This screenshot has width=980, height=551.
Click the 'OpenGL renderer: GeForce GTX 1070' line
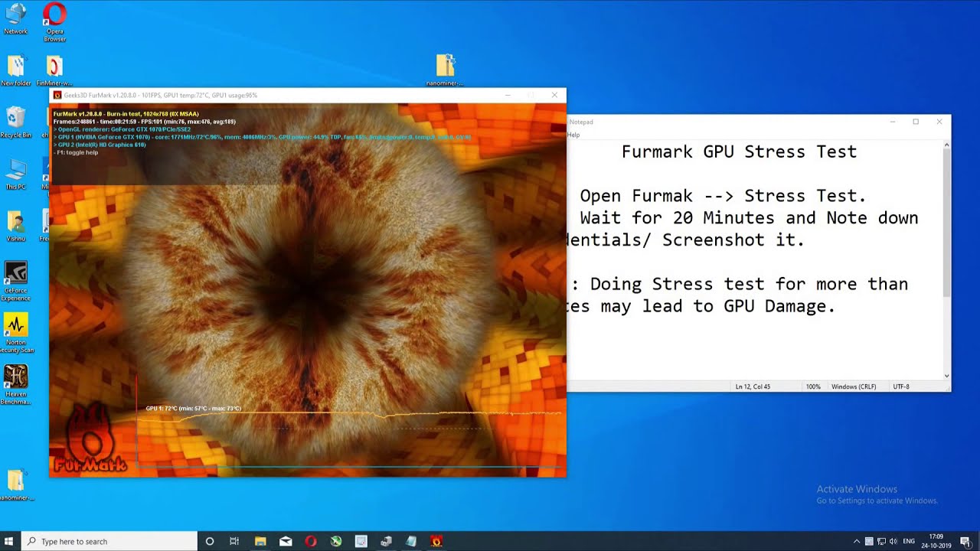124,129
